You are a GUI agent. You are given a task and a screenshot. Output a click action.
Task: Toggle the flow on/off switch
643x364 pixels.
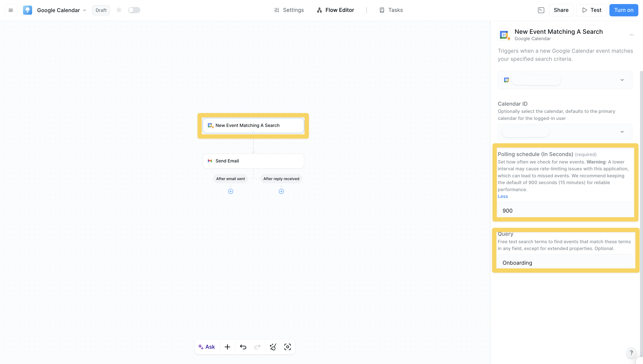[134, 10]
